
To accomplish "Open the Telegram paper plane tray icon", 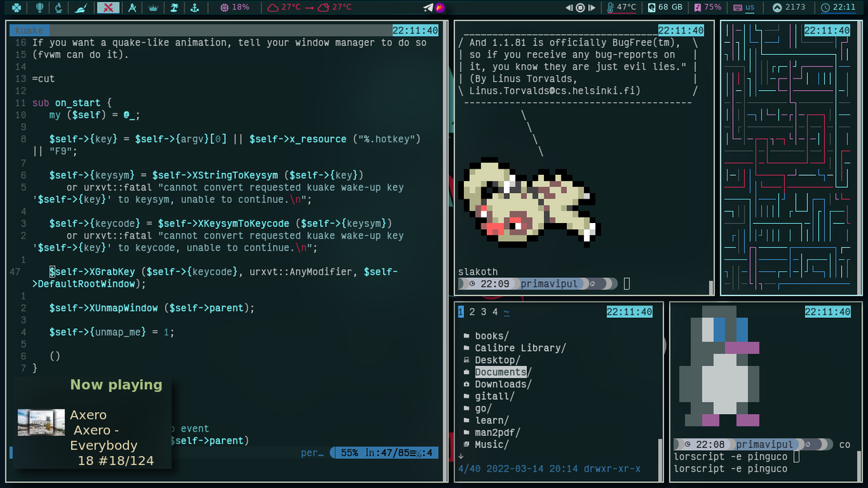I will pos(428,7).
